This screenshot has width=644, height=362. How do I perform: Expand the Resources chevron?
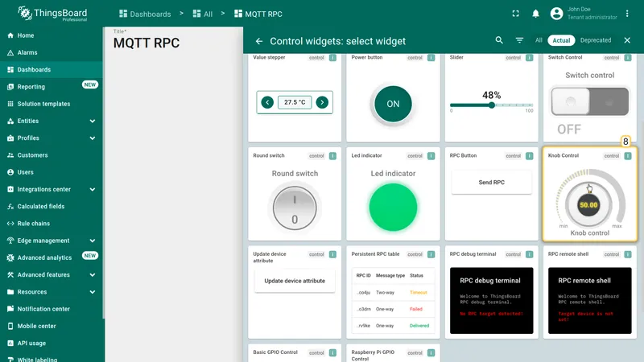(93, 292)
